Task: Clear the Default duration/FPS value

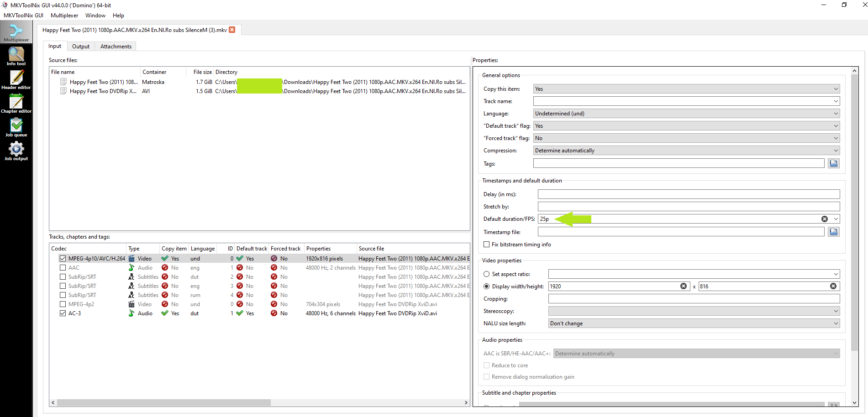Action: point(824,219)
